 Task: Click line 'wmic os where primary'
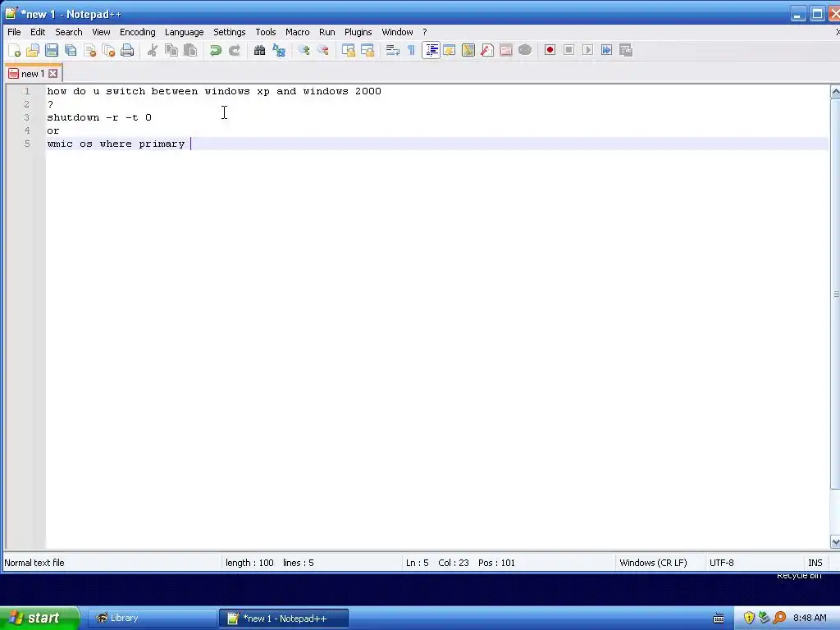coord(116,144)
